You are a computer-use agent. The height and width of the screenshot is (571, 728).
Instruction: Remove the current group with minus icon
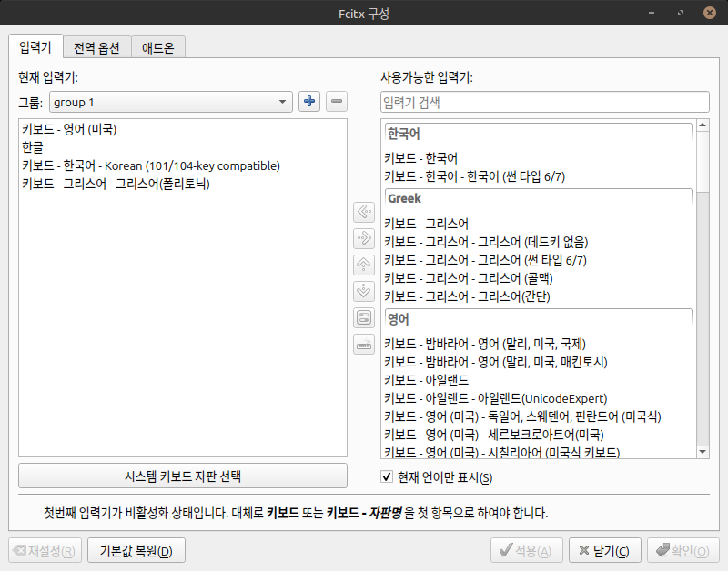click(x=337, y=101)
